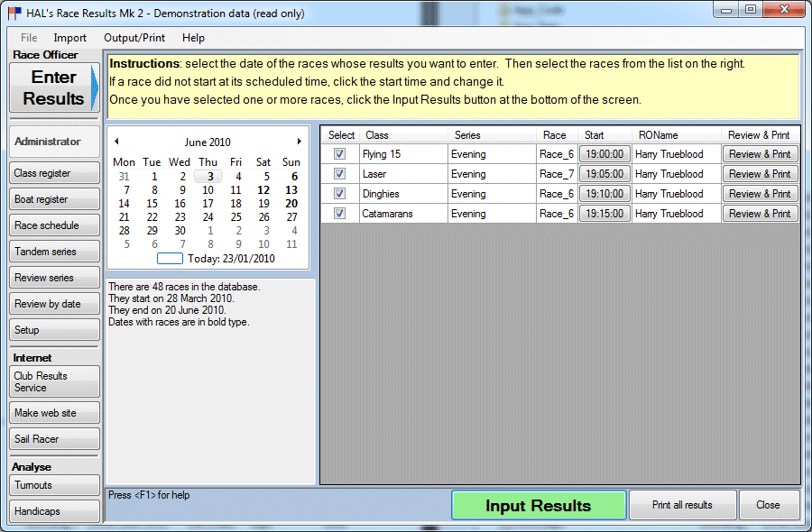Click Make web site button
The height and width of the screenshot is (532, 812).
click(x=54, y=413)
